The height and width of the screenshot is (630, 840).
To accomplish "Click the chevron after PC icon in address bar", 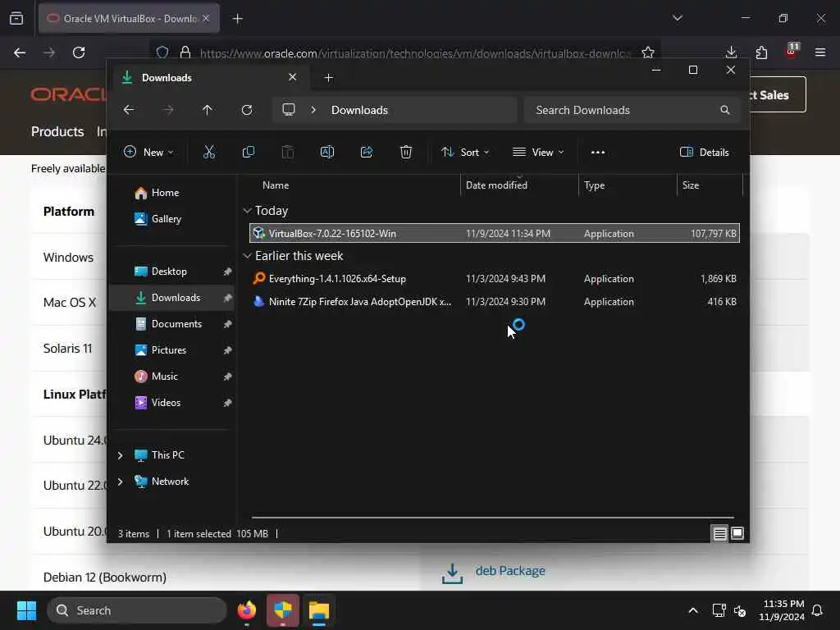I will 313,110.
